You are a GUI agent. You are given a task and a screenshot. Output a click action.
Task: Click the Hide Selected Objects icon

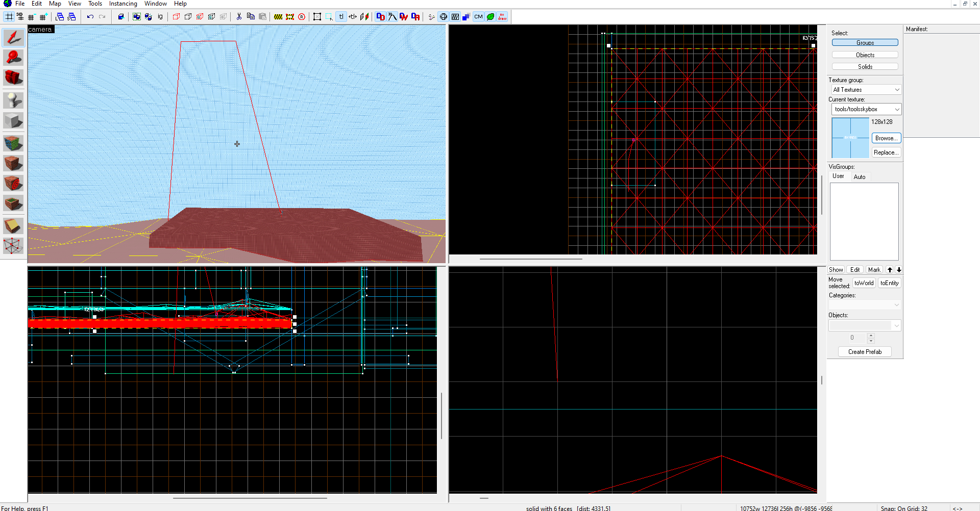(x=176, y=17)
